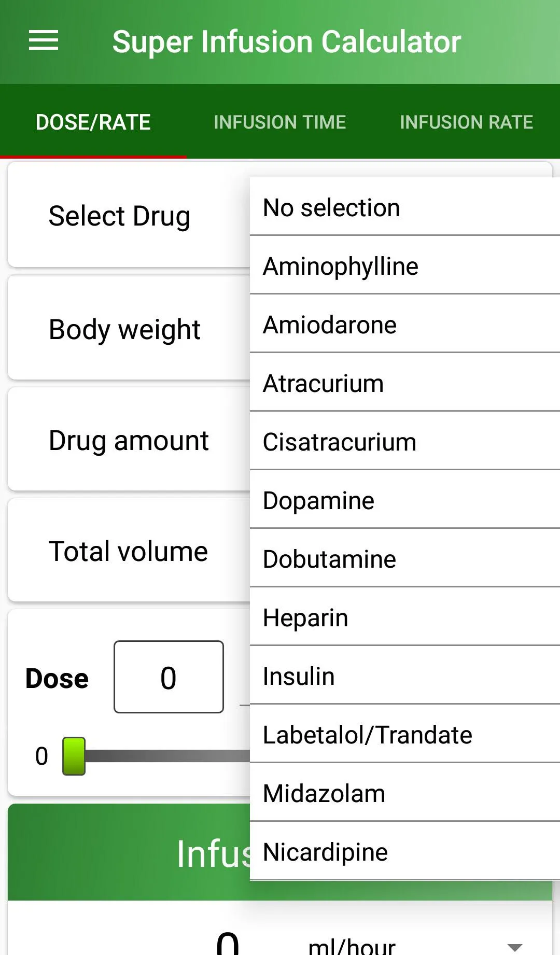Pick Dopamine from the dropdown list
This screenshot has width=560, height=955.
[405, 500]
